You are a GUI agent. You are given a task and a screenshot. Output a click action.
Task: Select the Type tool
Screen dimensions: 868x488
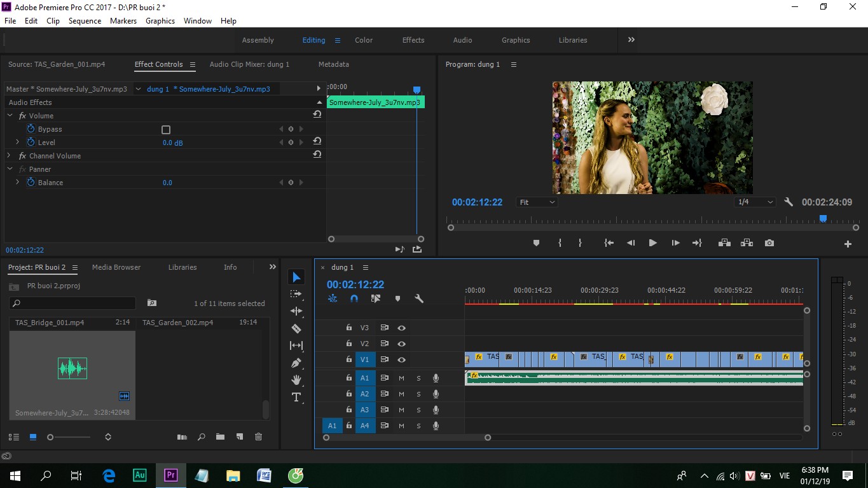(x=296, y=397)
